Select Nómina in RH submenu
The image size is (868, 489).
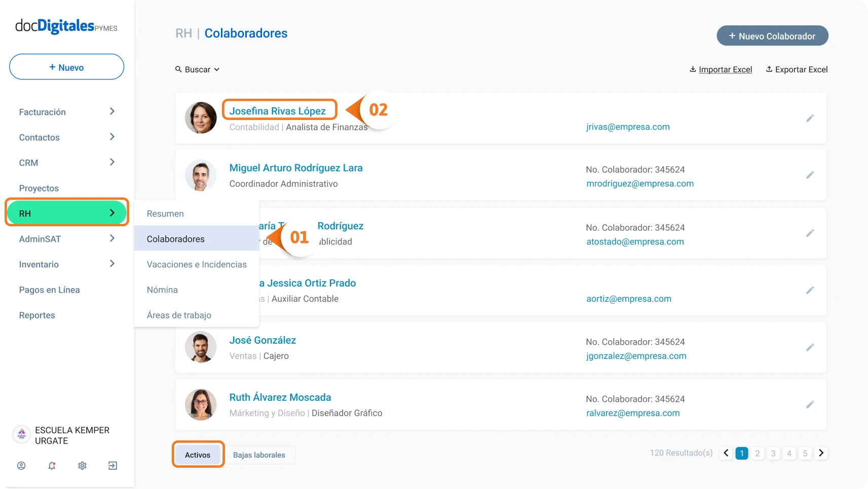click(x=197, y=290)
